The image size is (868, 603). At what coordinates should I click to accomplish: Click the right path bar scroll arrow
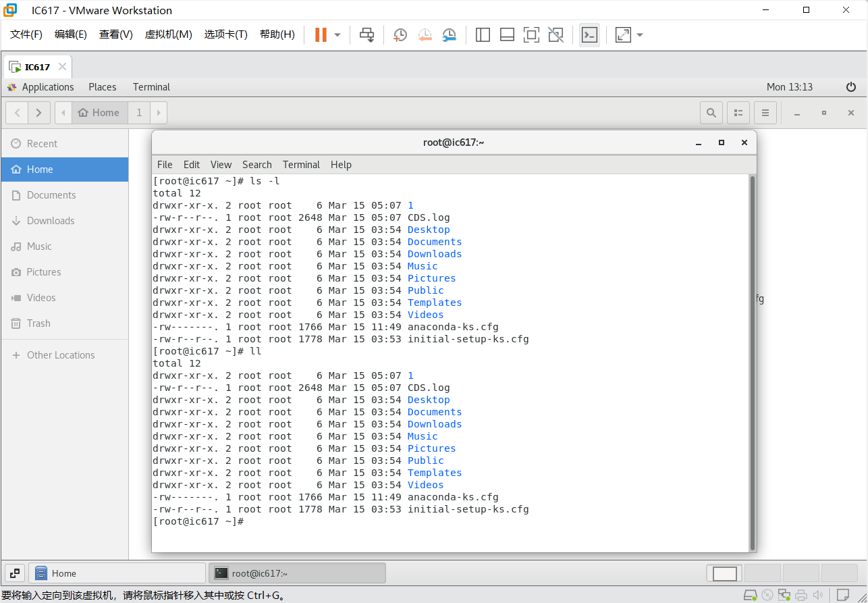(159, 113)
